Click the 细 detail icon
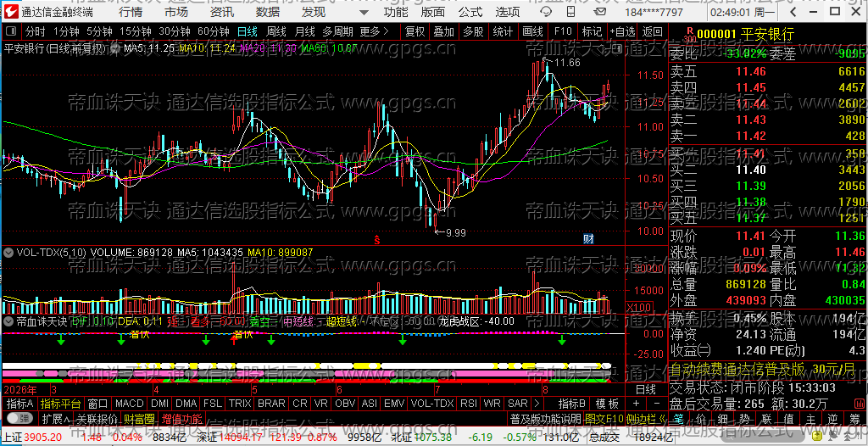Screen dimensions: 868x446 (x=723, y=417)
